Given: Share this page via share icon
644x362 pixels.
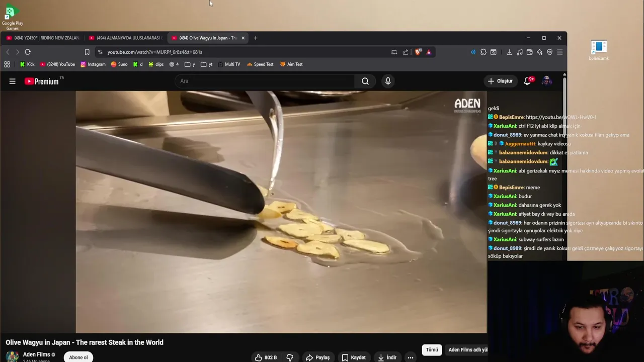Looking at the screenshot, I should pyautogui.click(x=406, y=52).
